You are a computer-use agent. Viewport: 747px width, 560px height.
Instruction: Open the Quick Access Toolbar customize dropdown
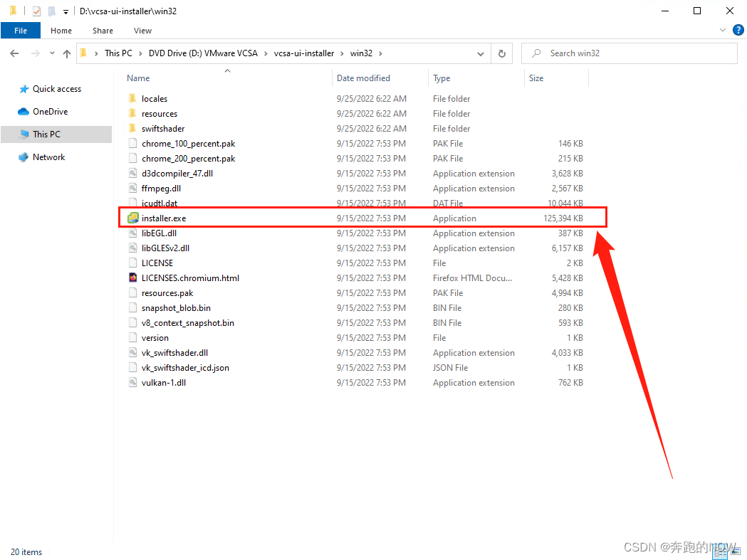(66, 11)
